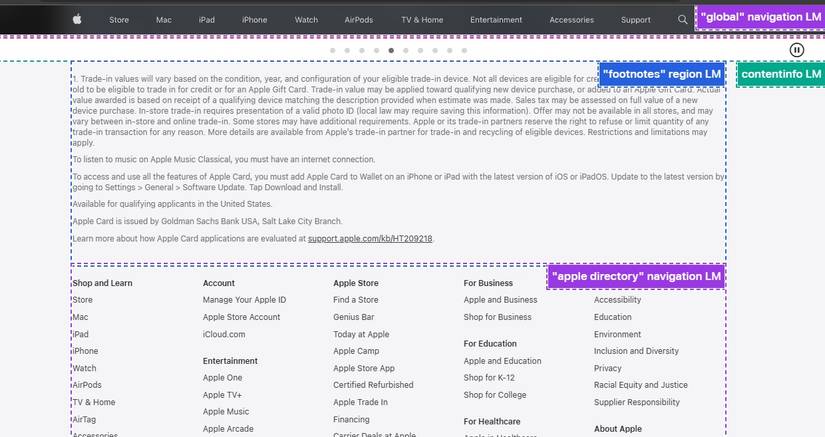The width and height of the screenshot is (825, 437).
Task: Open the Apple Music link
Action: click(226, 412)
